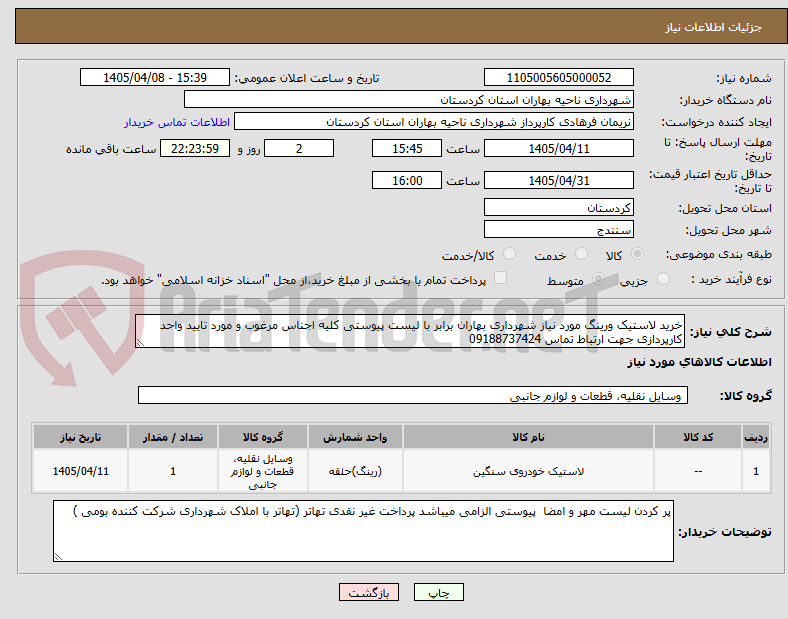Click the گروه کالا goods group field
Viewport: 788px width, 619px height.
coord(413,395)
